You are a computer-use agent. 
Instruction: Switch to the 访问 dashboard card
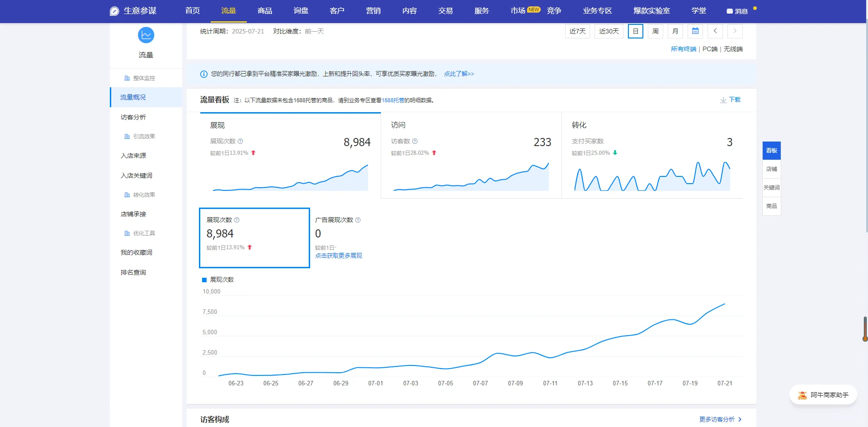471,155
